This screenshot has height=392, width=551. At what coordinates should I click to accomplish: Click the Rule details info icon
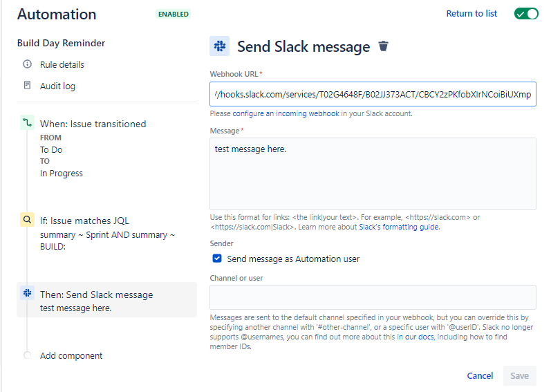pos(27,64)
